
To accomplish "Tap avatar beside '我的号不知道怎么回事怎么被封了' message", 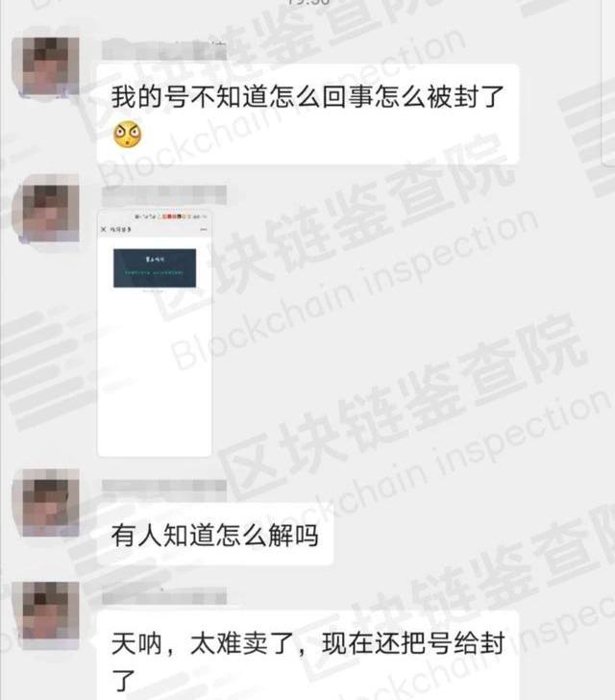I will 51,66.
